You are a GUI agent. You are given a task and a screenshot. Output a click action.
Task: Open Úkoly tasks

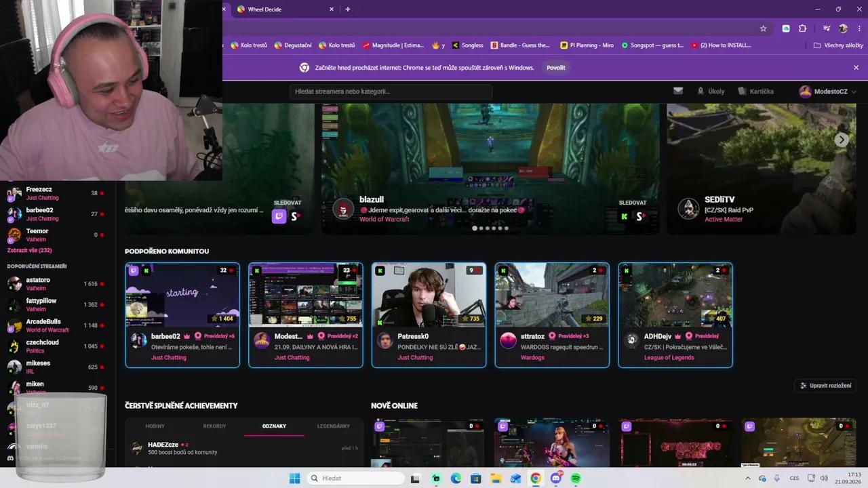tap(711, 91)
